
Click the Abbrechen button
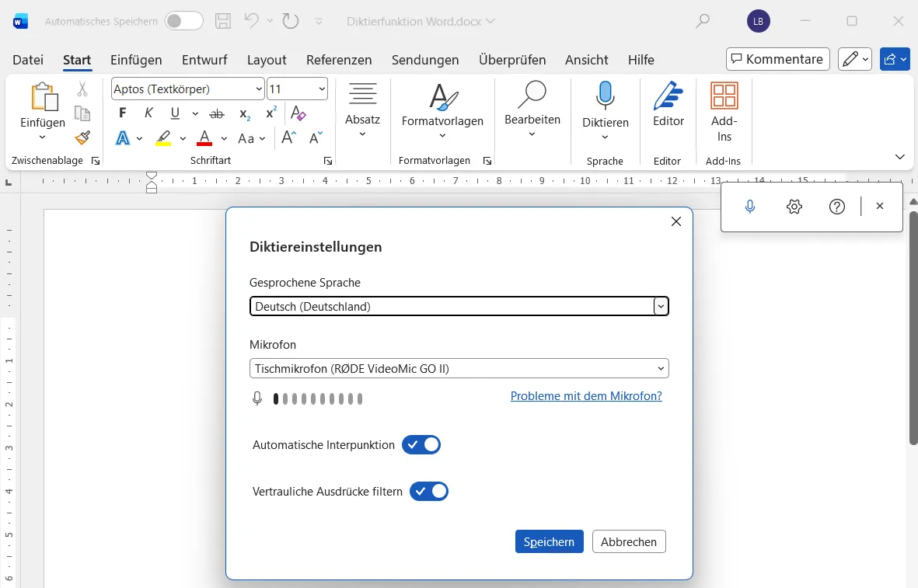(629, 541)
